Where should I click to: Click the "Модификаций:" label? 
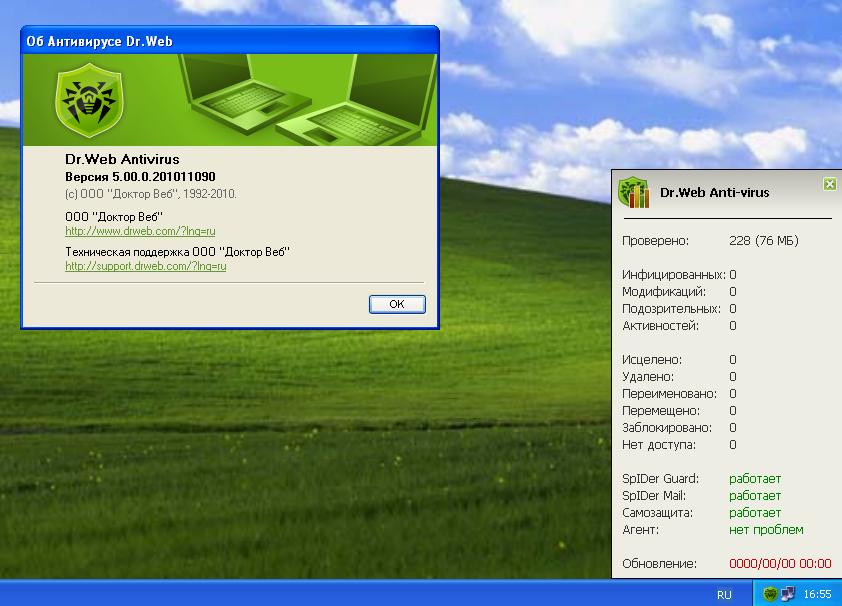tap(664, 291)
